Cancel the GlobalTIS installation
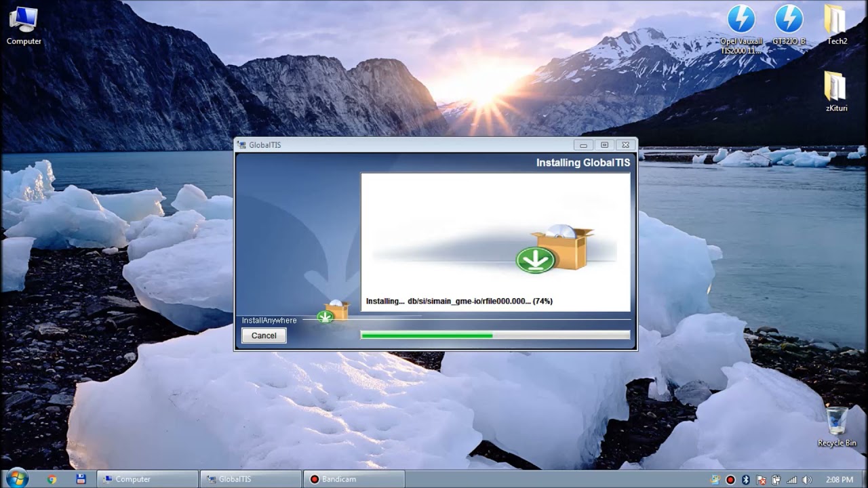 (264, 335)
